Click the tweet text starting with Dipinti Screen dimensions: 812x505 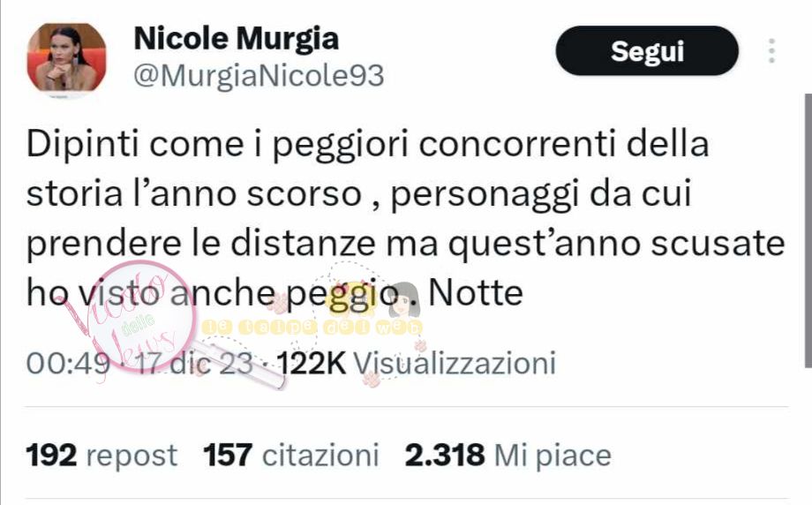click(x=405, y=217)
